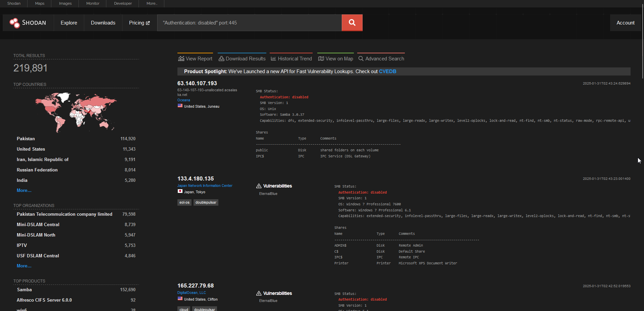Open Advanced Search link

(381, 59)
